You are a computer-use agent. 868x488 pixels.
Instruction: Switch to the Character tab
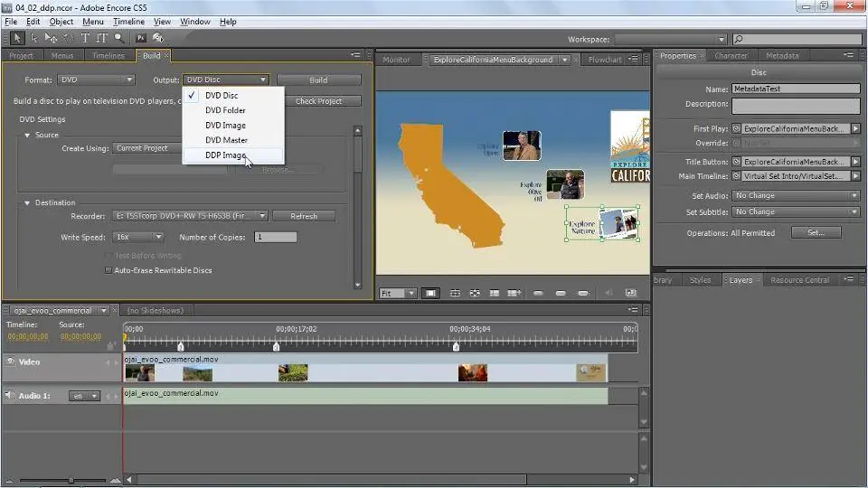(731, 55)
